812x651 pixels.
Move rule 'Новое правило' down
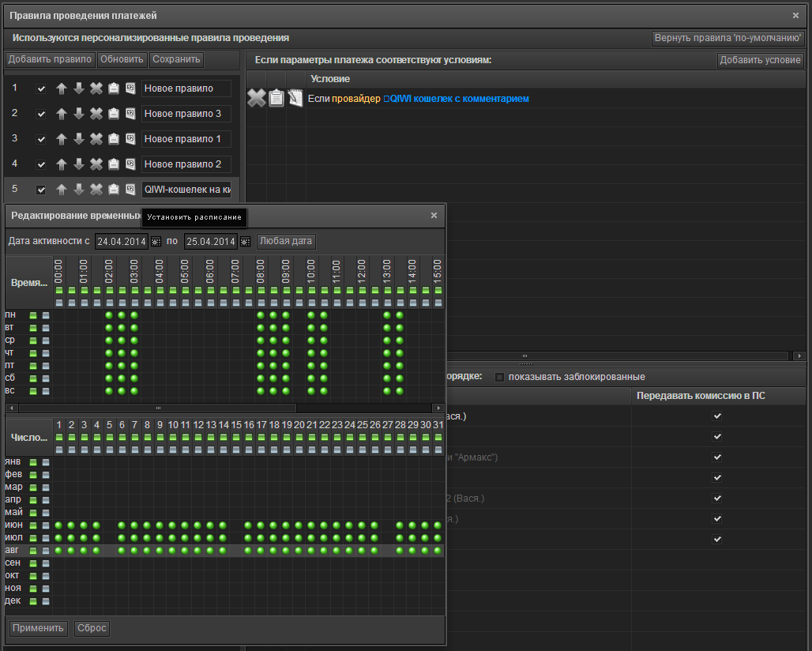(x=79, y=88)
